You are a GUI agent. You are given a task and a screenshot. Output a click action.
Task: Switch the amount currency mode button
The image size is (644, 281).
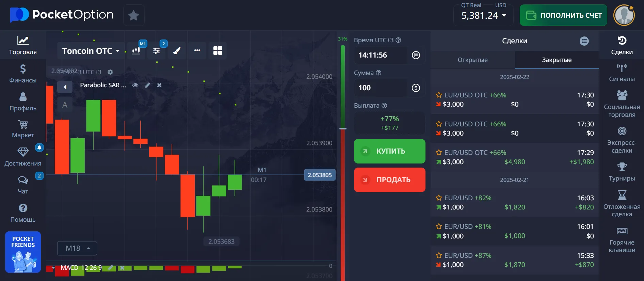(416, 88)
